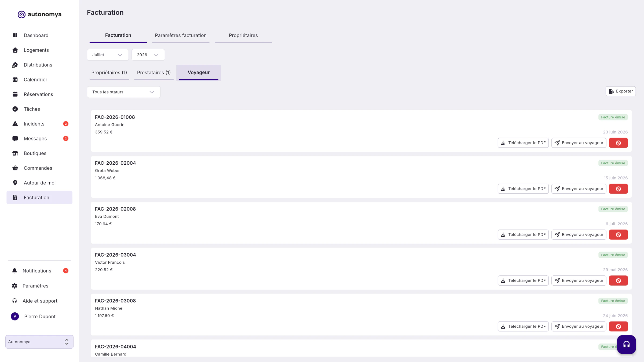Click the date 24 juin 2026

pos(615,316)
